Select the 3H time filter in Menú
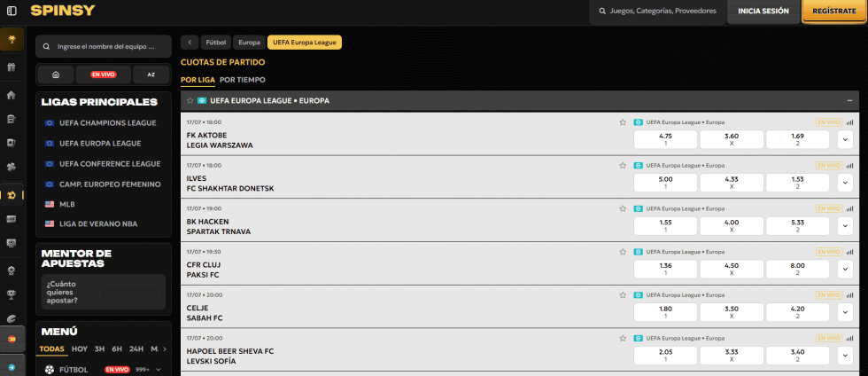 (x=99, y=349)
